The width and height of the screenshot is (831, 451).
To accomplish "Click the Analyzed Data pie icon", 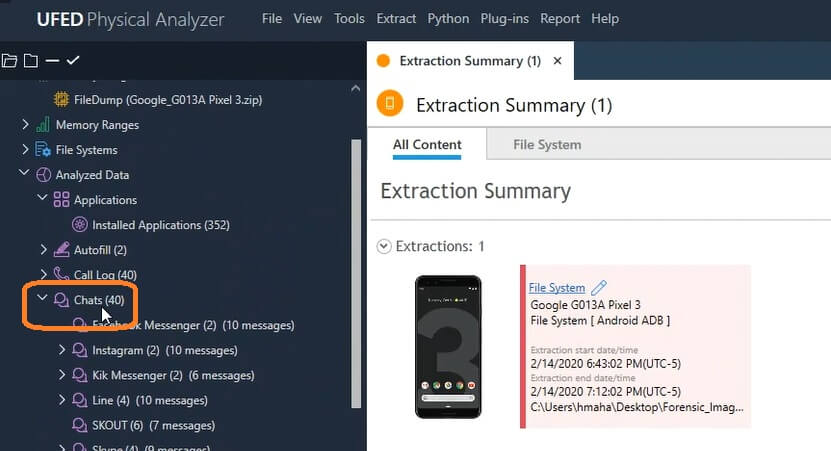I will click(43, 175).
